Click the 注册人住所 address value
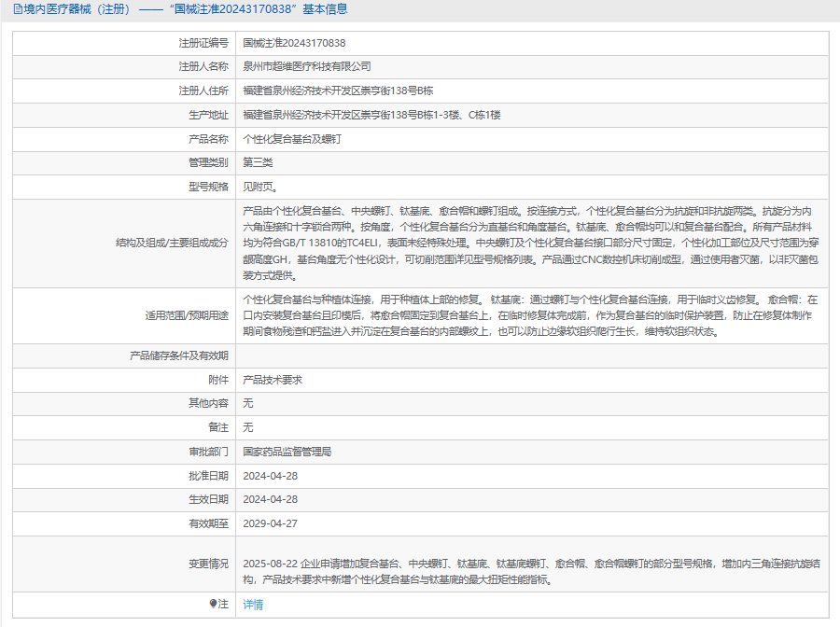The height and width of the screenshot is (627, 840). 338,91
